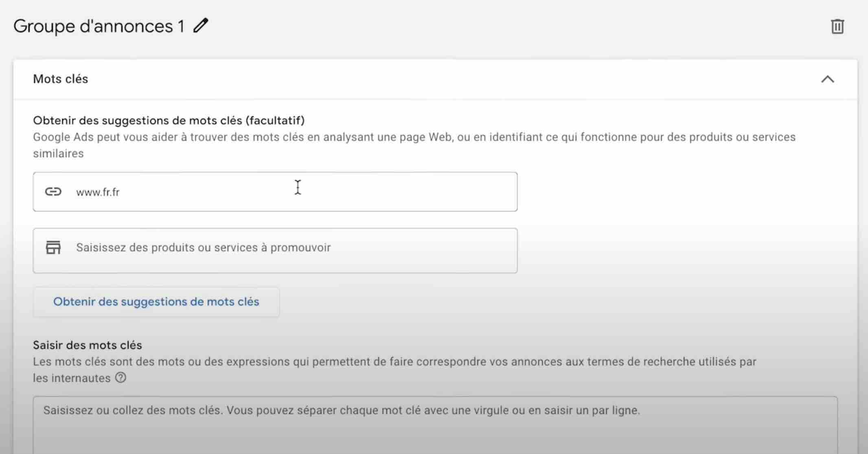This screenshot has width=868, height=454.
Task: Delete ad group with trash icon
Action: coord(837,26)
